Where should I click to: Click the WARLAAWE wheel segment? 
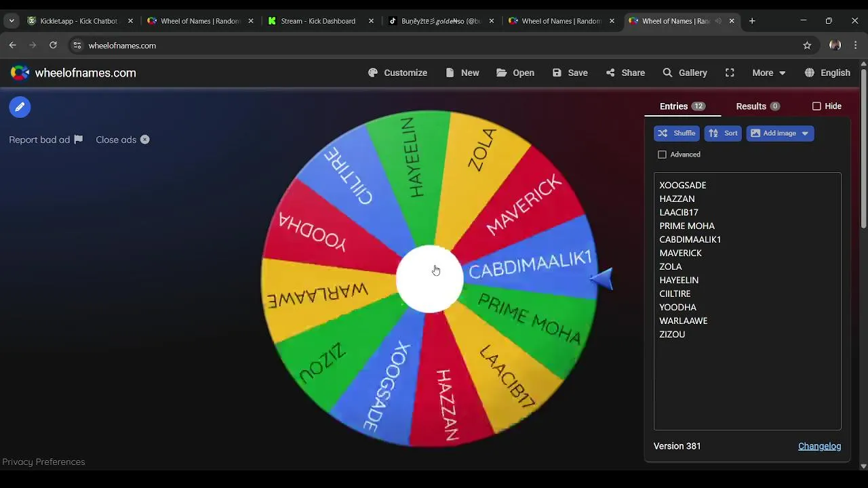[317, 297]
